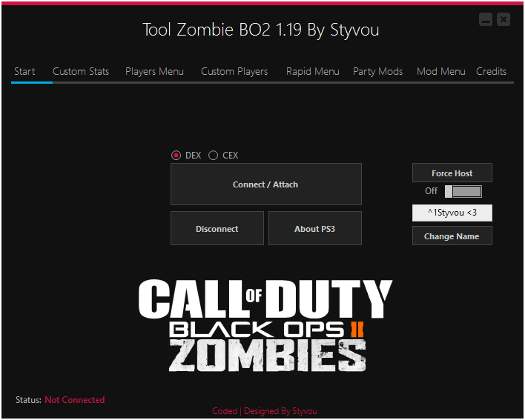Image resolution: width=525 pixels, height=420 pixels.
Task: Switch to the Start tab
Action: click(24, 72)
